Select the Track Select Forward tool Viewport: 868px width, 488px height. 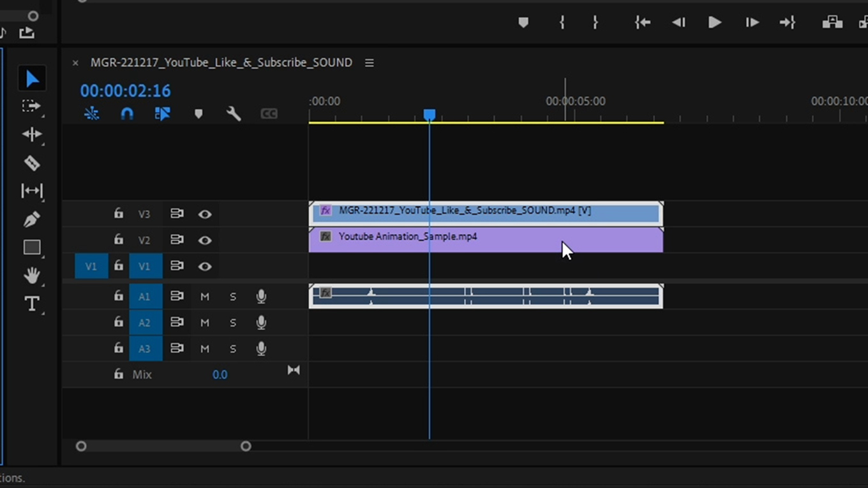[x=32, y=106]
